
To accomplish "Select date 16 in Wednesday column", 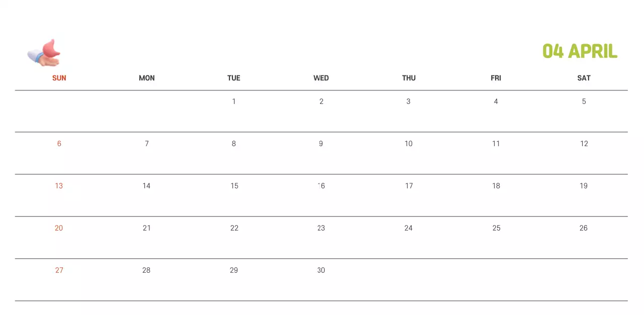I will [321, 186].
